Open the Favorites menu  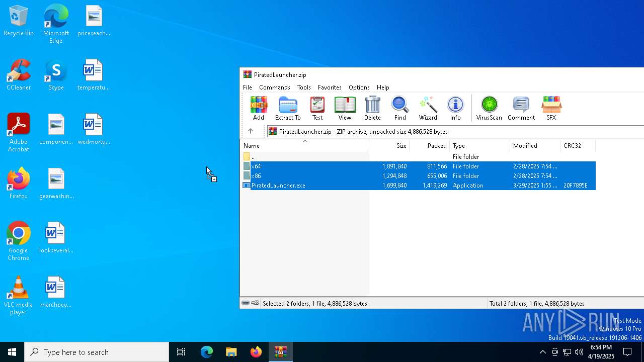330,87
